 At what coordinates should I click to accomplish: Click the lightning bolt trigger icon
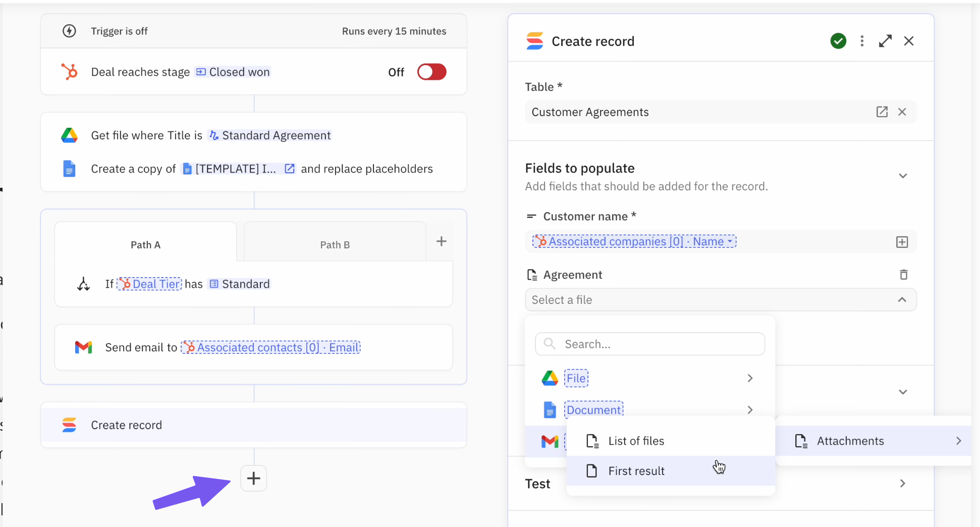click(69, 31)
